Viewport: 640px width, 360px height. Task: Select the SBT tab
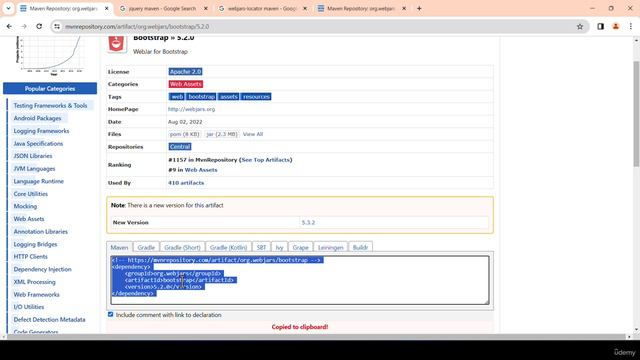[261, 247]
